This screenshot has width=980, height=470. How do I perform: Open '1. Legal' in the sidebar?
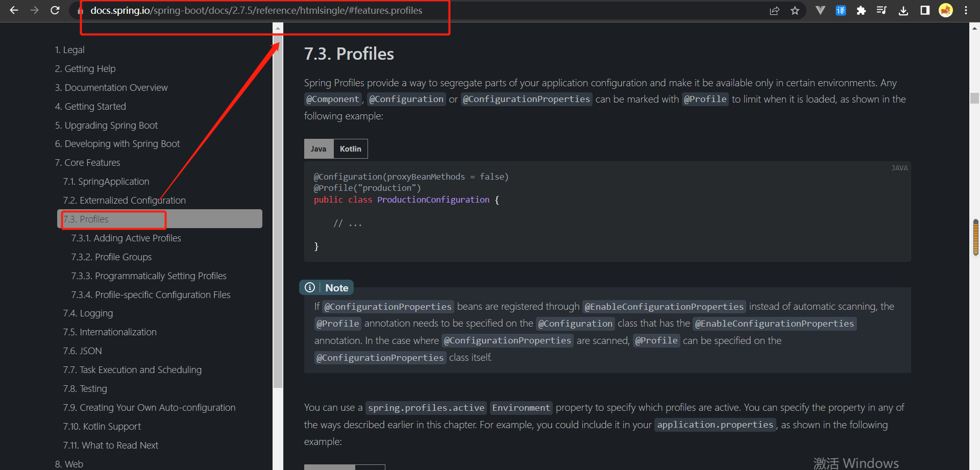click(x=69, y=50)
